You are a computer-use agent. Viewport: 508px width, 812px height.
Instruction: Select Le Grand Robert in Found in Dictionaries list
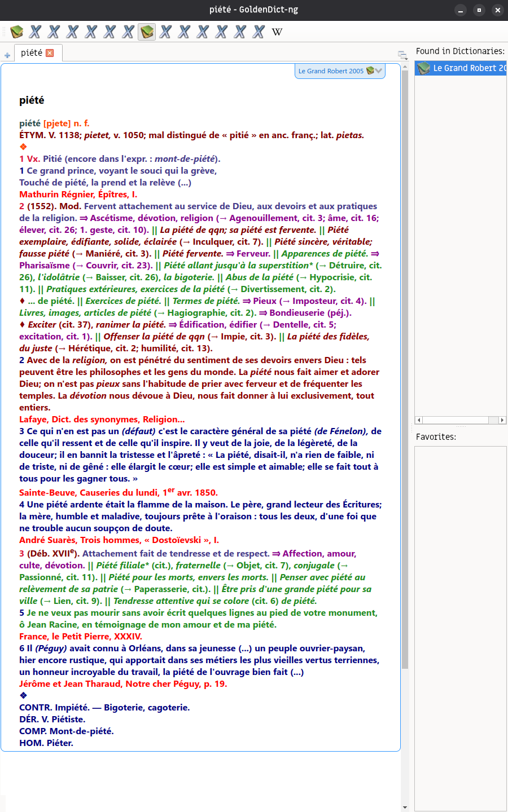coord(461,68)
